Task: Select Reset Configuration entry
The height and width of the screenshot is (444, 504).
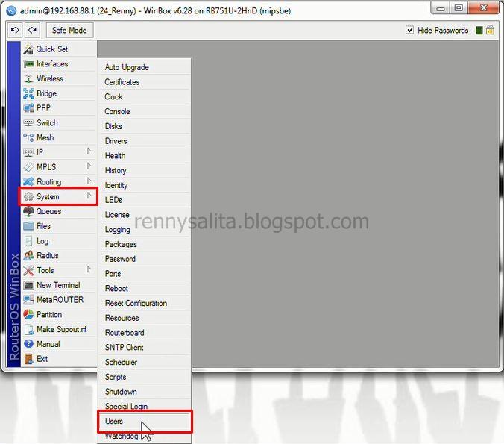Action: (x=145, y=304)
